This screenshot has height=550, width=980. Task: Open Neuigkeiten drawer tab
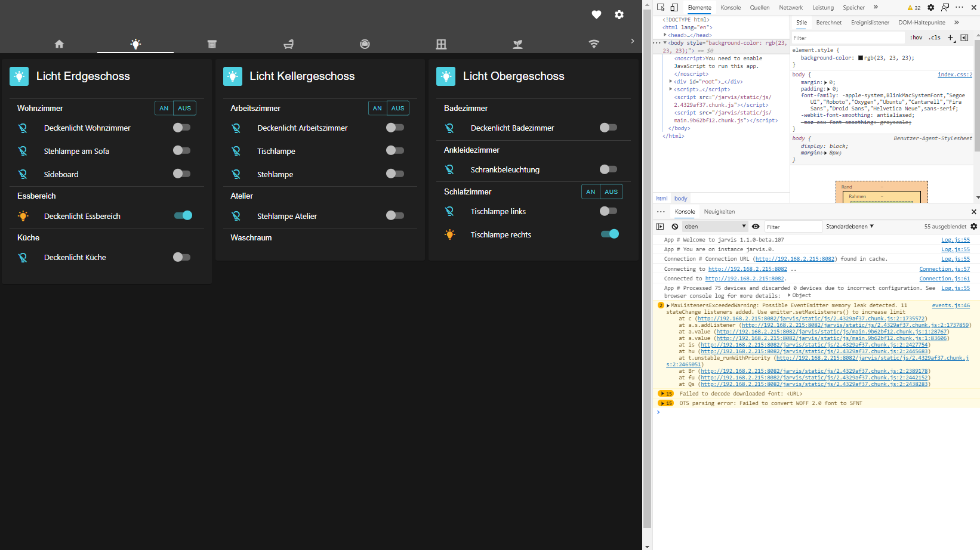[719, 212]
